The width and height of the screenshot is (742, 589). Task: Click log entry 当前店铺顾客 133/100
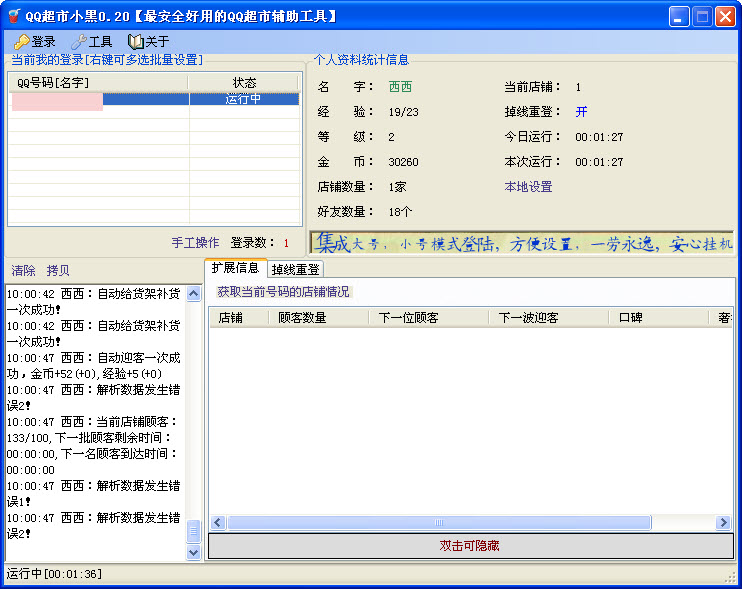coord(93,446)
